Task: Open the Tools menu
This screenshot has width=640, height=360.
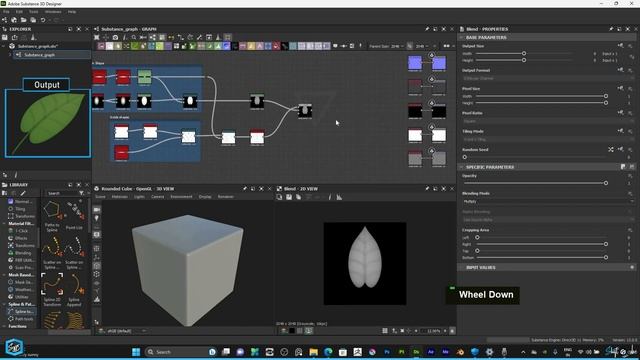Action: click(33, 12)
